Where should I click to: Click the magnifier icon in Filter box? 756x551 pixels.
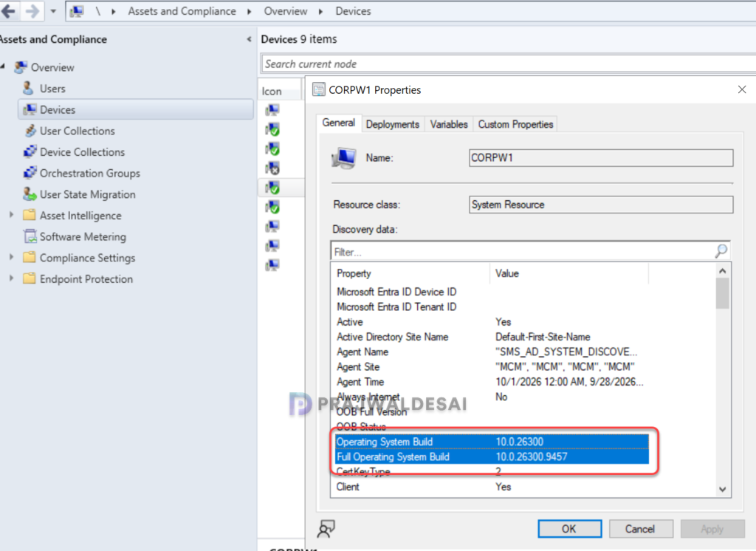[x=721, y=251]
